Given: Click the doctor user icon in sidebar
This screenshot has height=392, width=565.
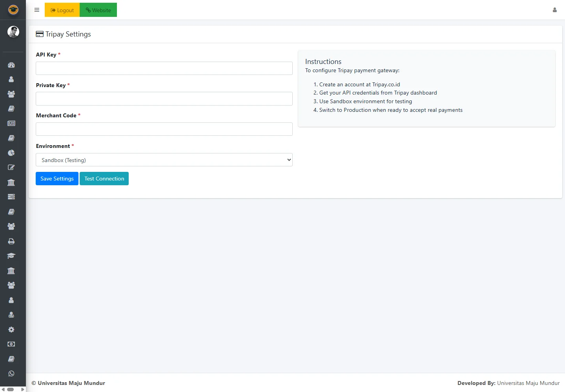Looking at the screenshot, I should point(11,315).
